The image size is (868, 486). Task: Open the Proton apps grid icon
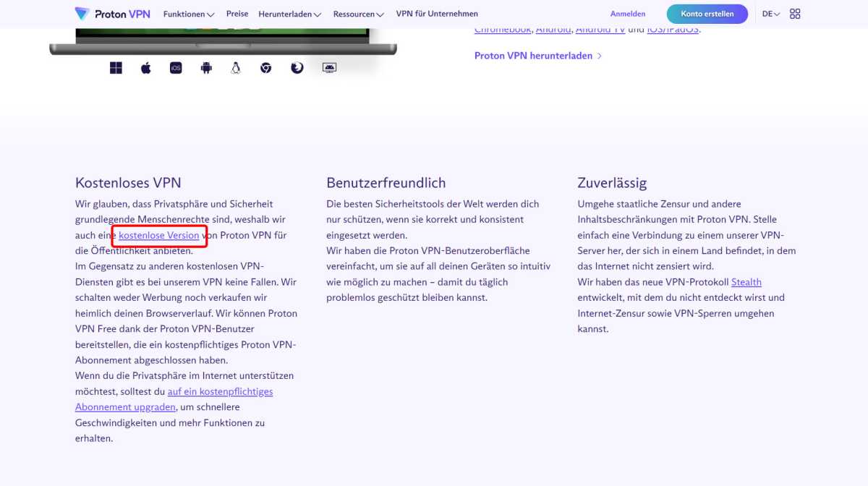pos(795,14)
